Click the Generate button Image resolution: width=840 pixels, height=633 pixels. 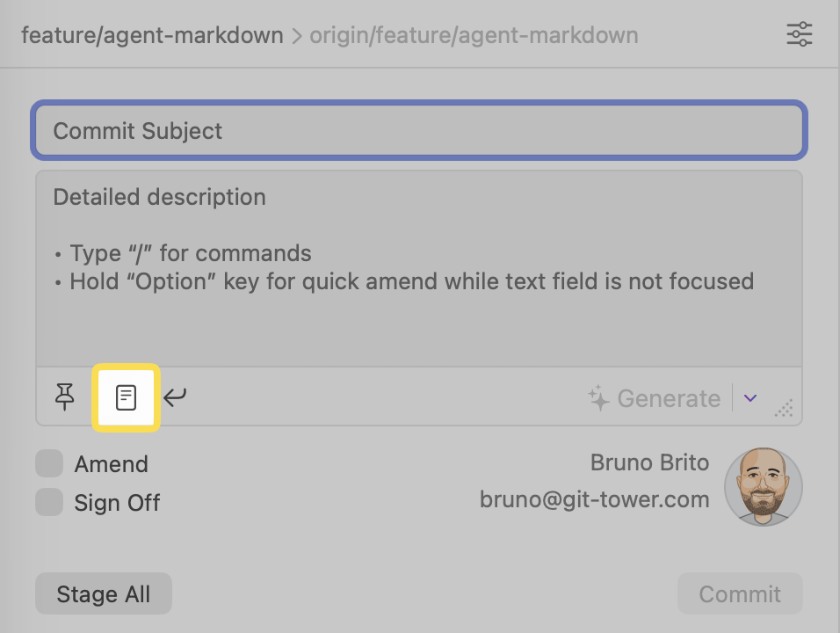coord(654,398)
